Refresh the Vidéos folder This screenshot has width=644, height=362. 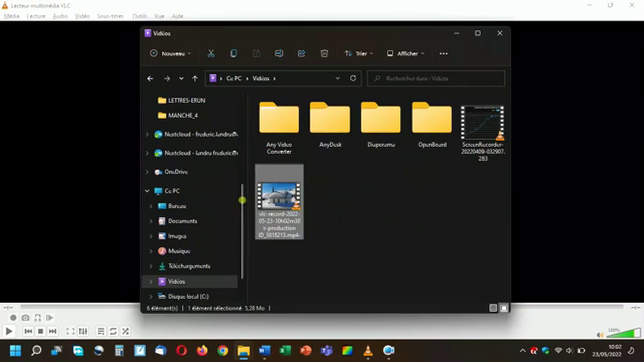coord(353,79)
